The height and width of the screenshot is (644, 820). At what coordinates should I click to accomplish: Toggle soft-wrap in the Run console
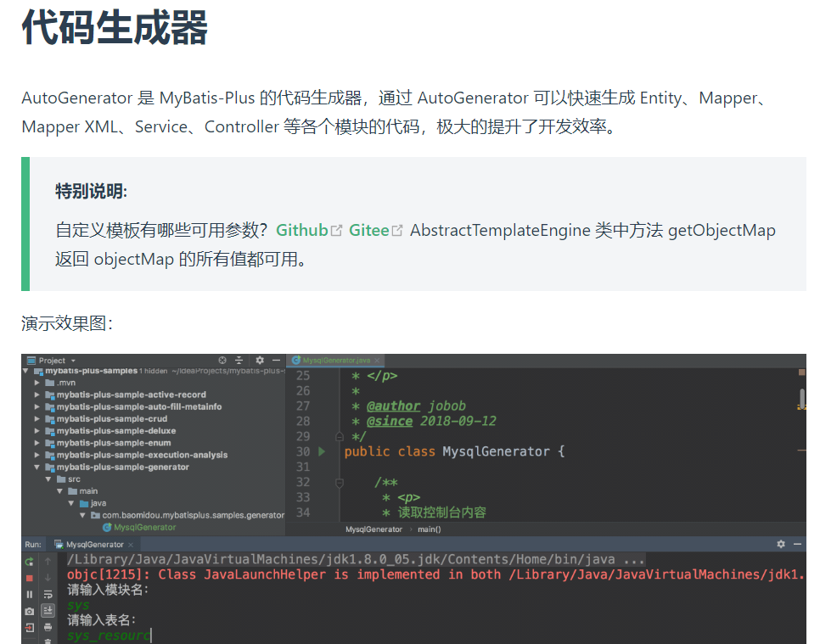(x=48, y=594)
